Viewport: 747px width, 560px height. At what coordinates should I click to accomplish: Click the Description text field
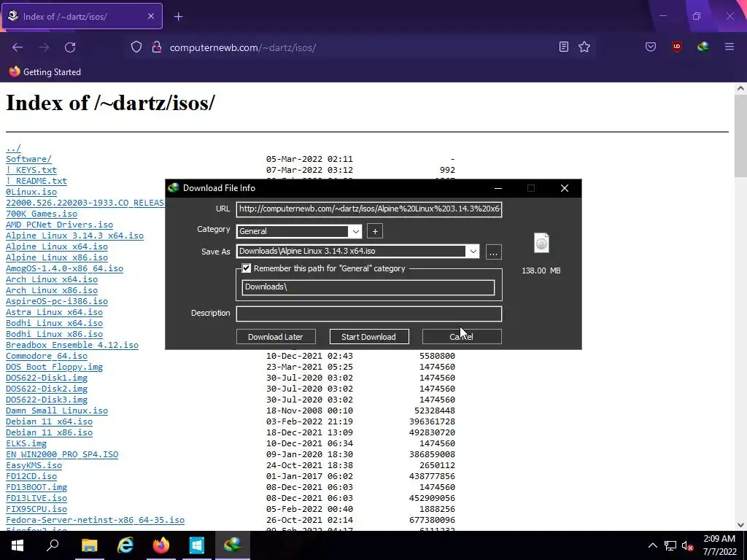pos(368,314)
